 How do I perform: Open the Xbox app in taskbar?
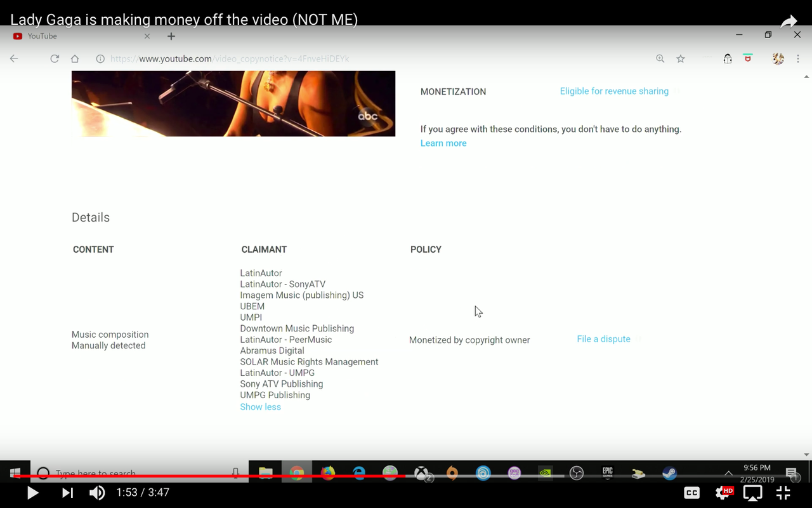pyautogui.click(x=422, y=473)
